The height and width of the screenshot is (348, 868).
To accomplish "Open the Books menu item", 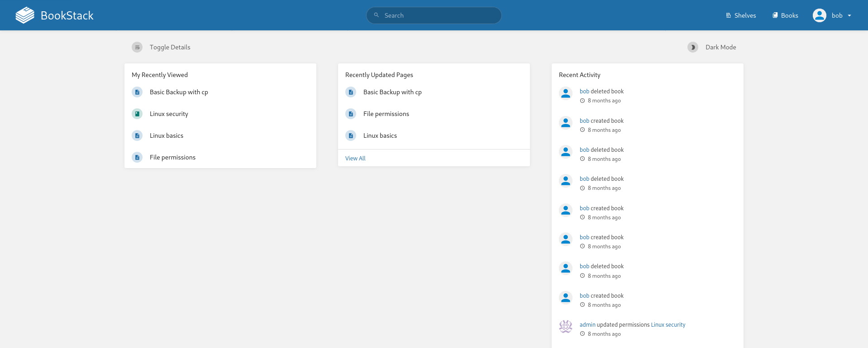I will [785, 15].
